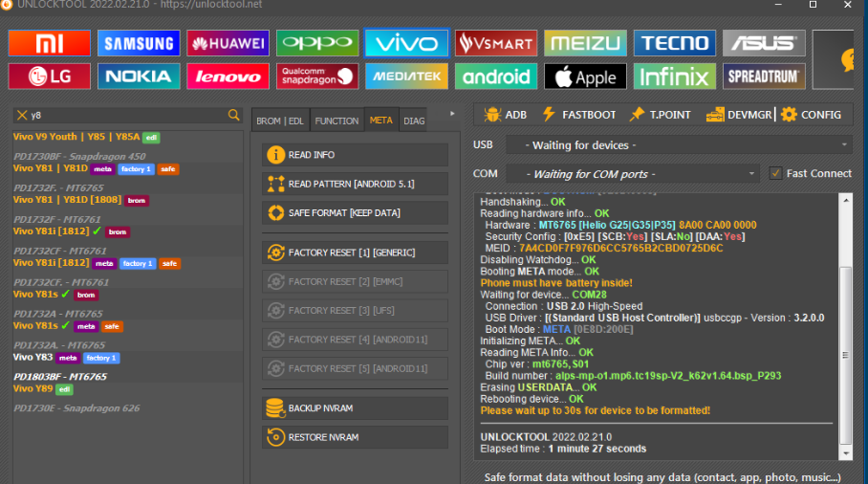Open the Fastboot tool
Viewport: 868px width, 484px height.
coord(579,115)
